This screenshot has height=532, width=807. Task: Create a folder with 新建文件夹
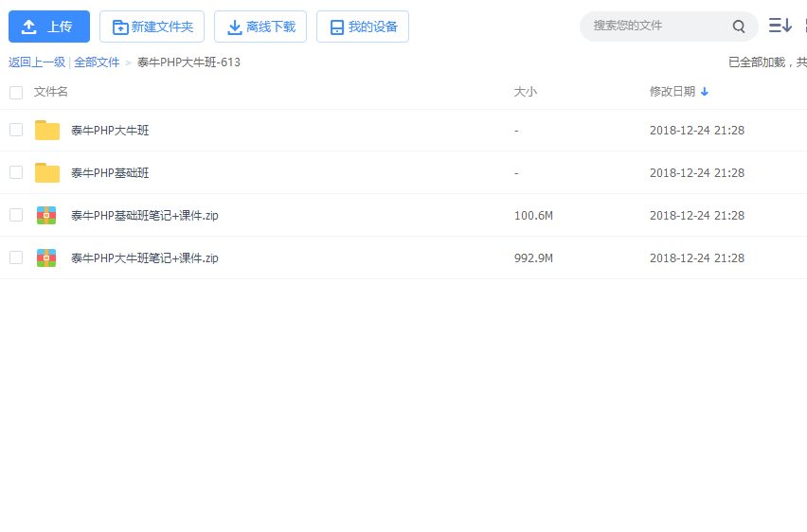coord(152,27)
